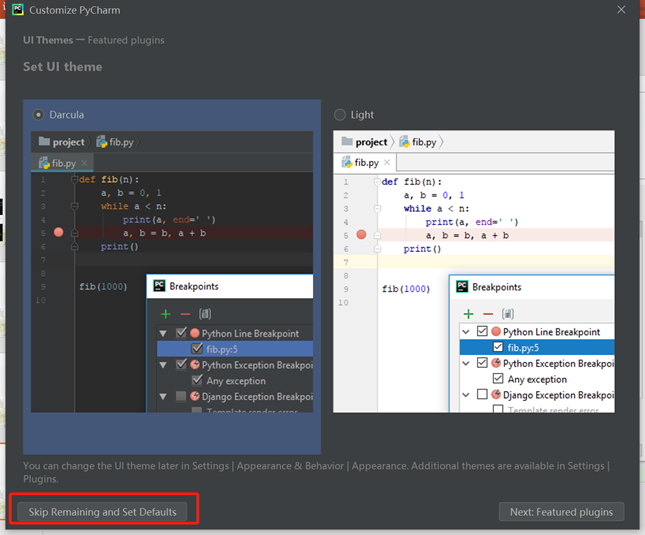Click project folder icon in Darcula preview
The height and width of the screenshot is (535, 645).
tap(44, 141)
